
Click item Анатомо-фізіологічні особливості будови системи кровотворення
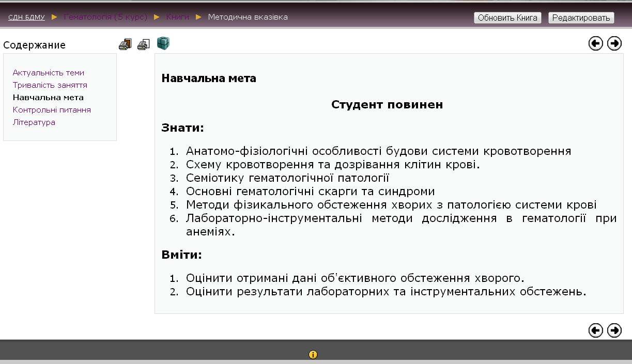coord(378,151)
